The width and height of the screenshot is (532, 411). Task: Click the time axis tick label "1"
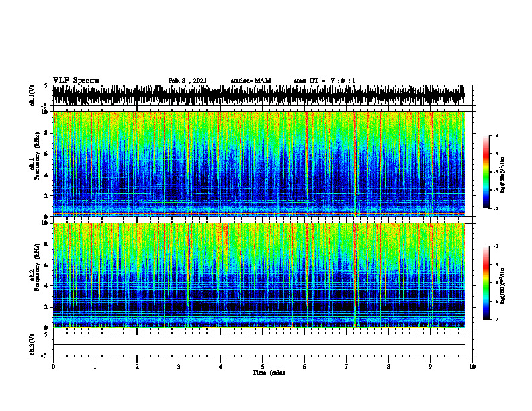coord(95,367)
